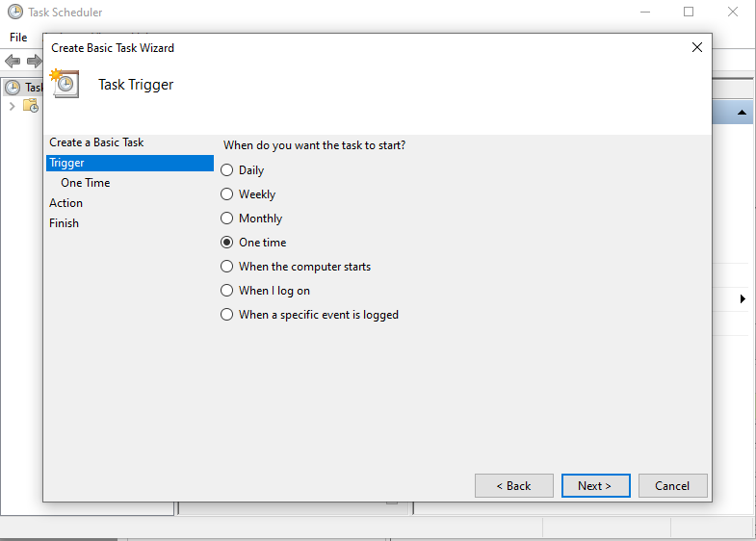This screenshot has height=541, width=756.
Task: Click the Task Trigger wizard clock icon
Action: click(x=65, y=84)
